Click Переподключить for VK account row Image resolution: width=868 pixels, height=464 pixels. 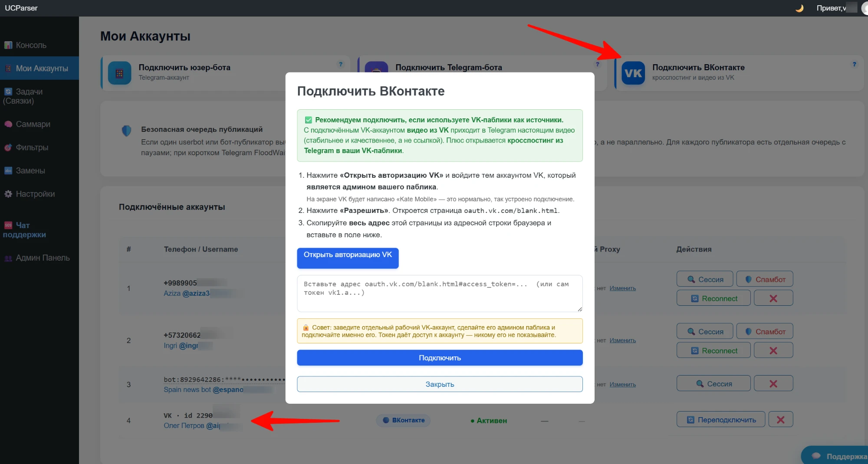point(721,420)
